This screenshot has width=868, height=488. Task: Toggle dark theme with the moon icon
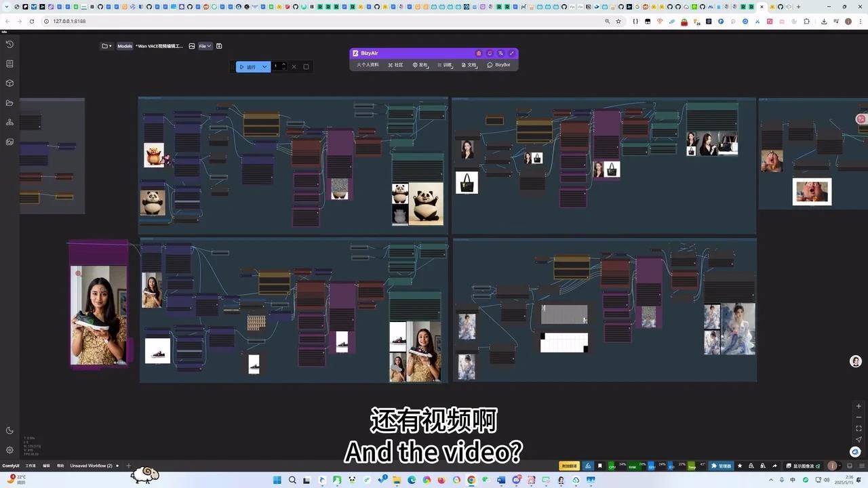tap(9, 430)
